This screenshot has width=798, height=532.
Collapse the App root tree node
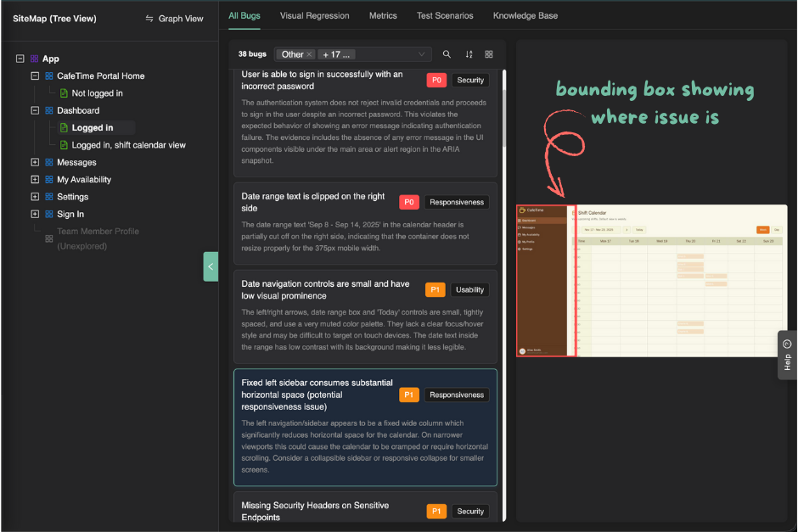coord(20,59)
